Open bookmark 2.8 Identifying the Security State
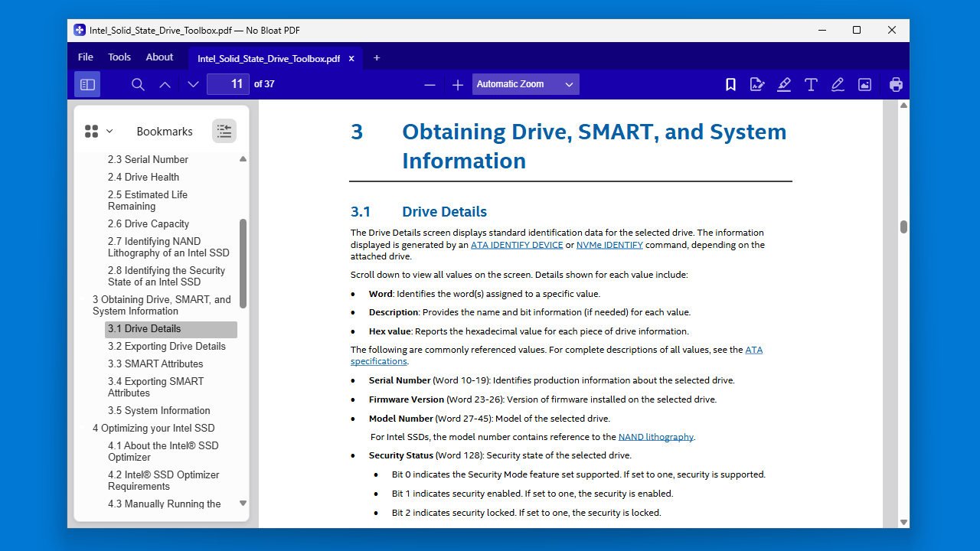The height and width of the screenshot is (551, 980). click(166, 276)
